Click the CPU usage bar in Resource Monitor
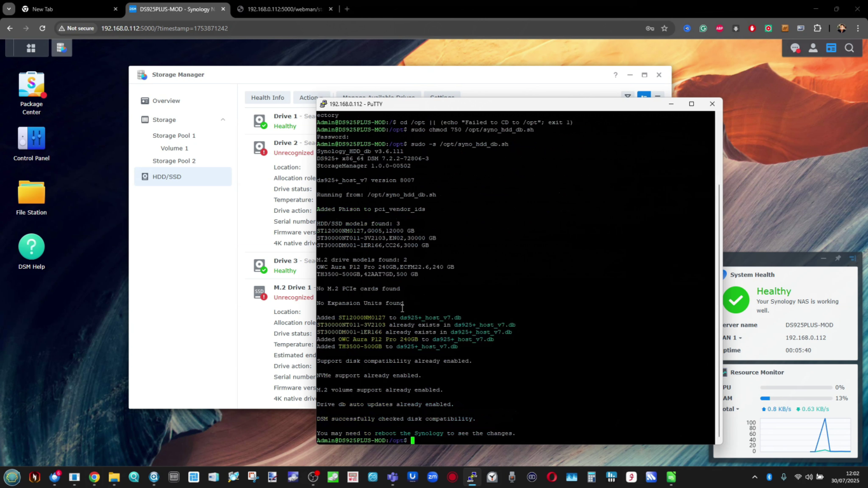 [797, 387]
